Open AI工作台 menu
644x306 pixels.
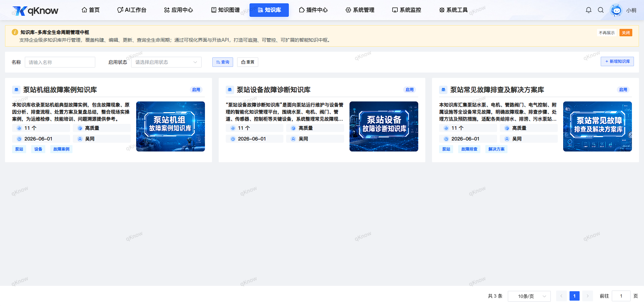coord(132,10)
